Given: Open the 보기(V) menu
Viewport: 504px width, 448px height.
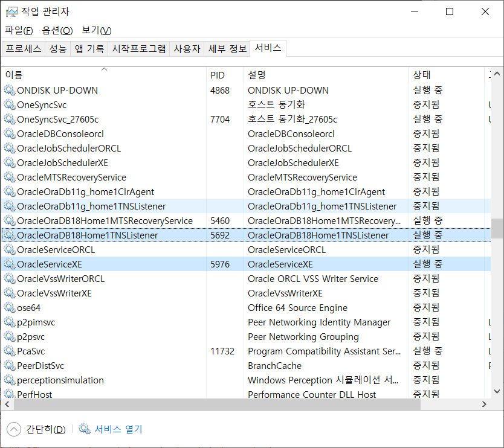Looking at the screenshot, I should (97, 31).
